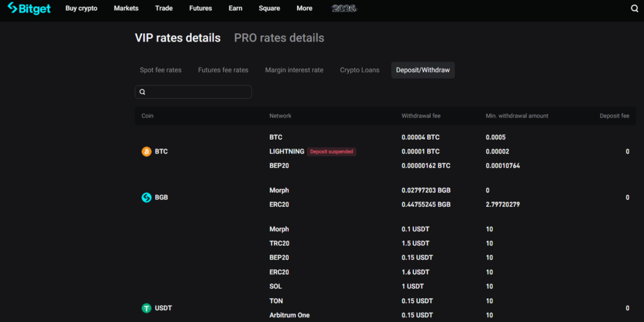Open the Buy crypto menu
This screenshot has height=322, width=644.
coord(81,9)
